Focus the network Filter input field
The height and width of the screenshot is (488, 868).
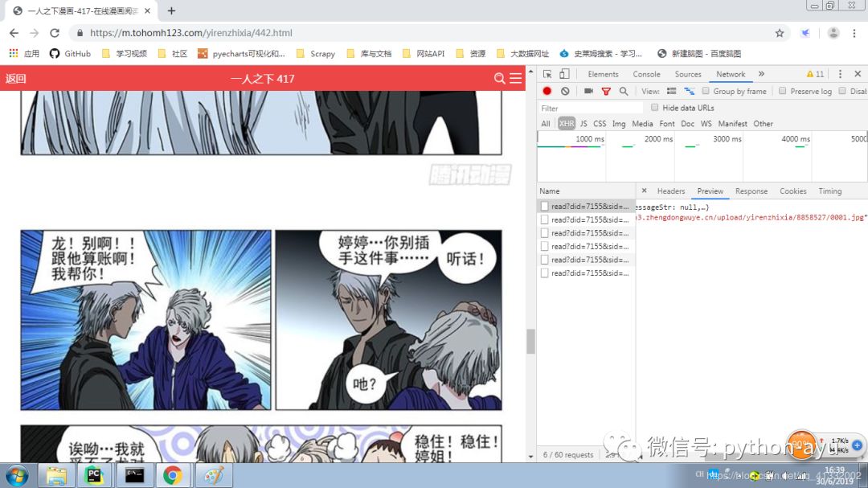coord(590,108)
